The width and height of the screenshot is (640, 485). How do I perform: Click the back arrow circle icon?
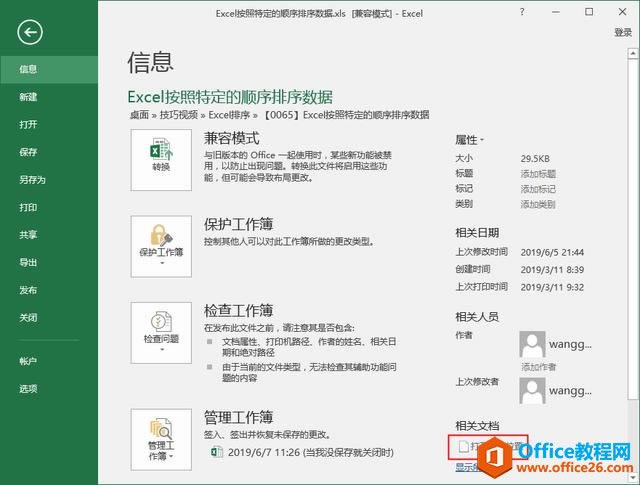pyautogui.click(x=30, y=32)
